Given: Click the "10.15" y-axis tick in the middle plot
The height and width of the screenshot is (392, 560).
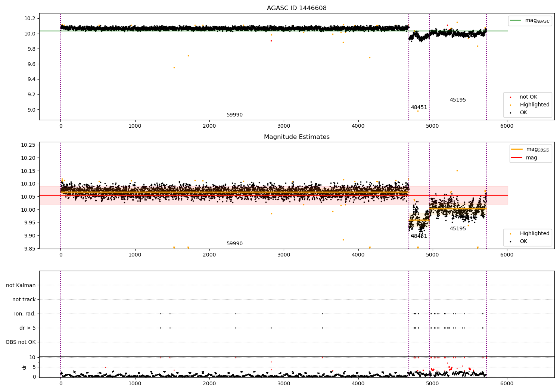Looking at the screenshot, I should 28,171.
